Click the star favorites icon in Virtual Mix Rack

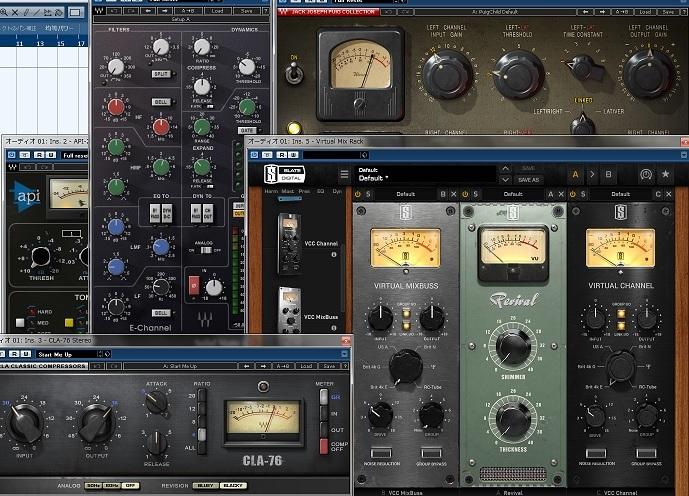665,174
